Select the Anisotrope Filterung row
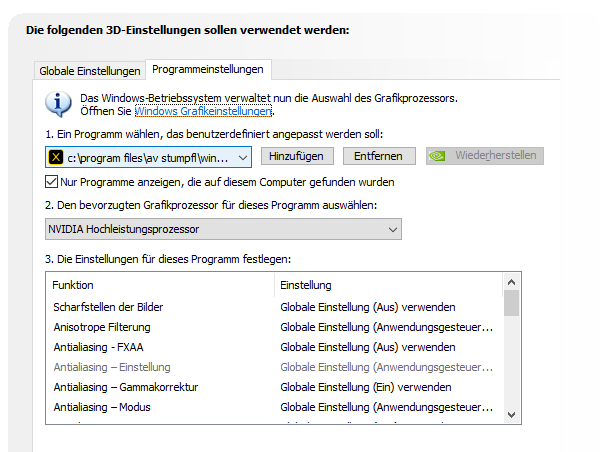The width and height of the screenshot is (616, 452). click(274, 327)
